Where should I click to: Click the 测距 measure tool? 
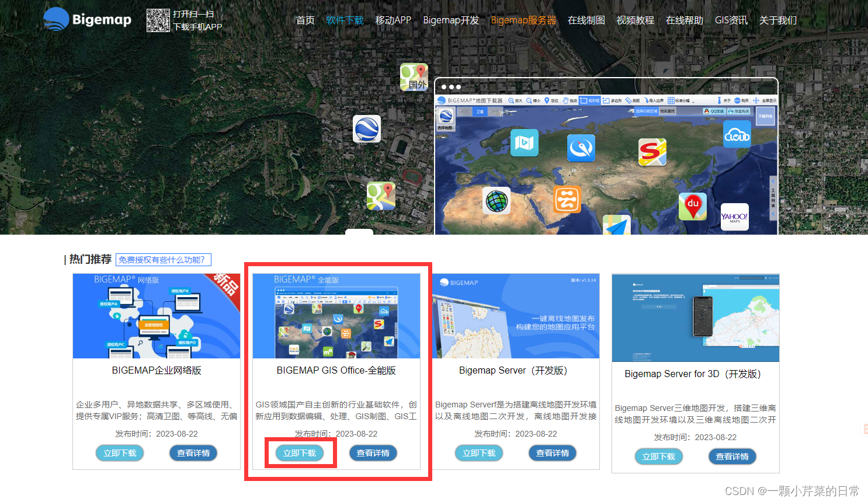633,100
